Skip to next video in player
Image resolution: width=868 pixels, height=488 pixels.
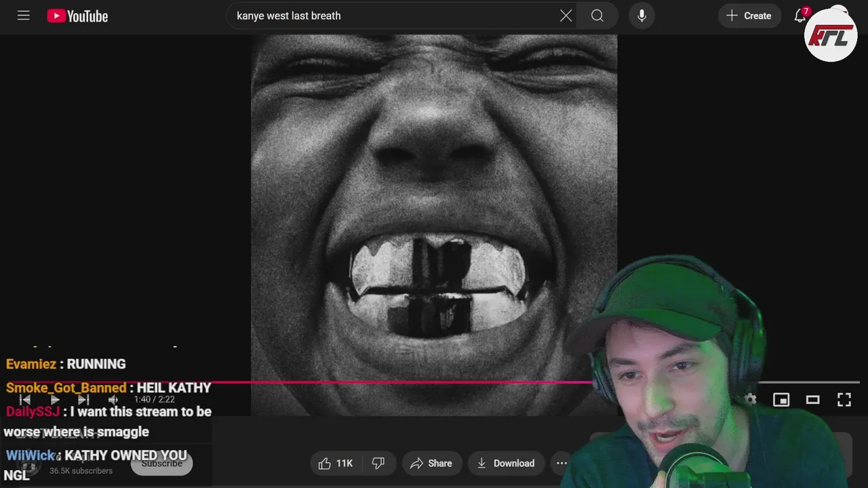point(83,400)
